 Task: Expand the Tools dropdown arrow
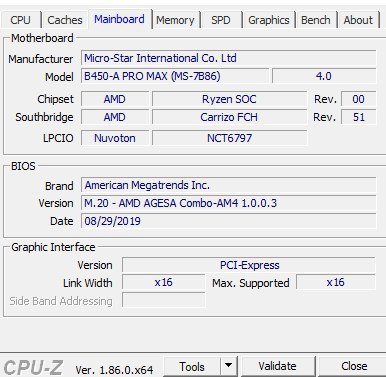[229, 366]
